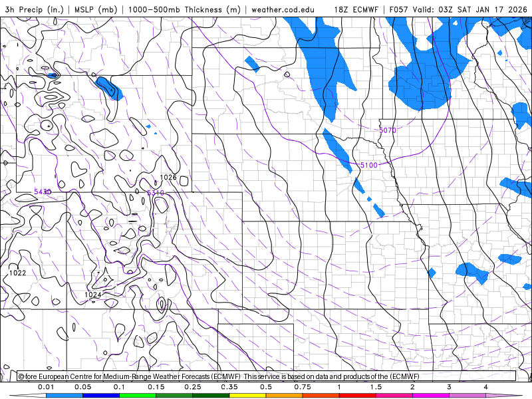Click the '0.25' legend value
The image size is (532, 399).
coord(192,387)
